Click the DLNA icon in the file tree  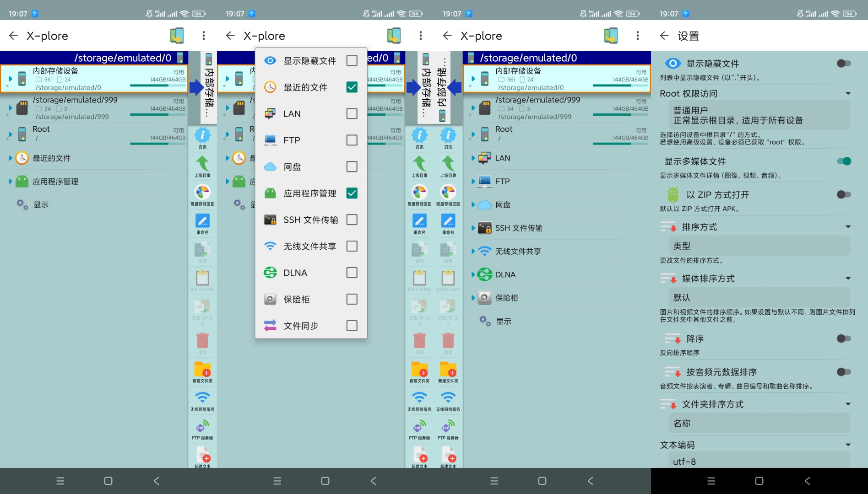[x=484, y=274]
